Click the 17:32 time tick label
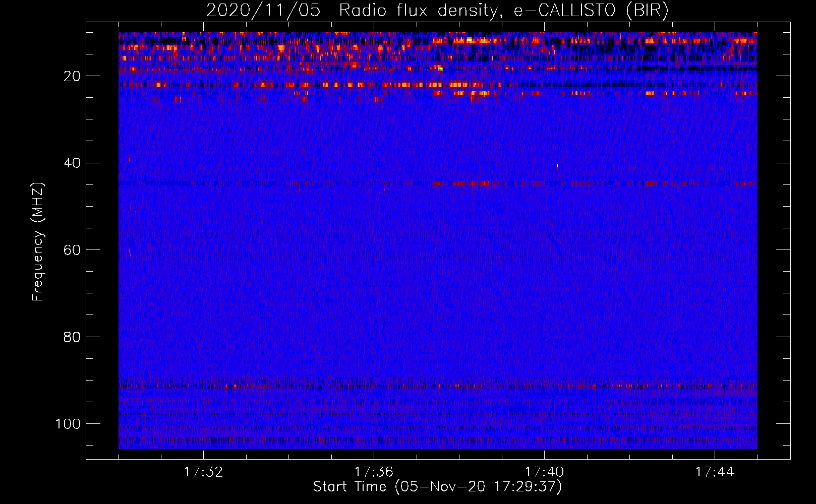This screenshot has width=816, height=504. tap(203, 472)
